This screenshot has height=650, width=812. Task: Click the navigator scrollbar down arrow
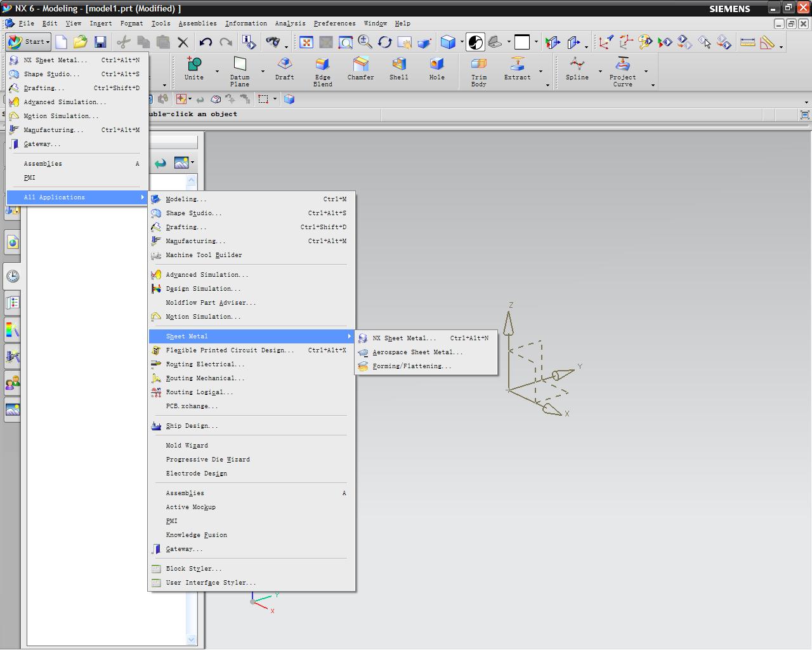[x=192, y=640]
